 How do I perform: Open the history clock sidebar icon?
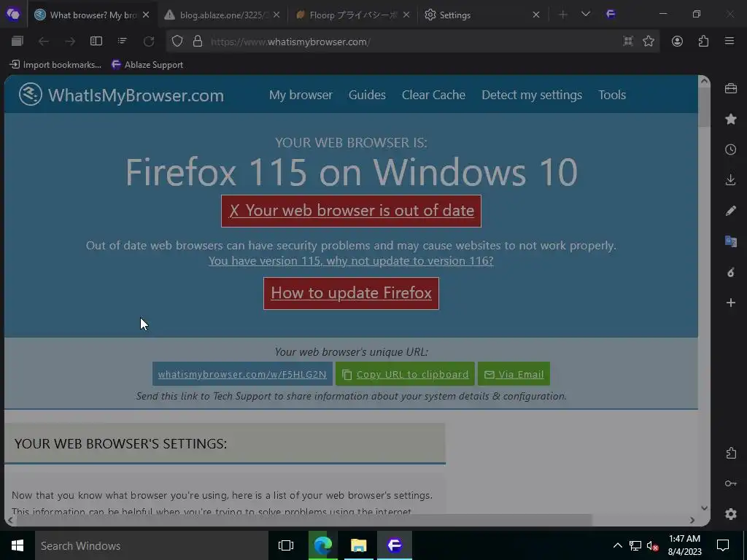[731, 149]
